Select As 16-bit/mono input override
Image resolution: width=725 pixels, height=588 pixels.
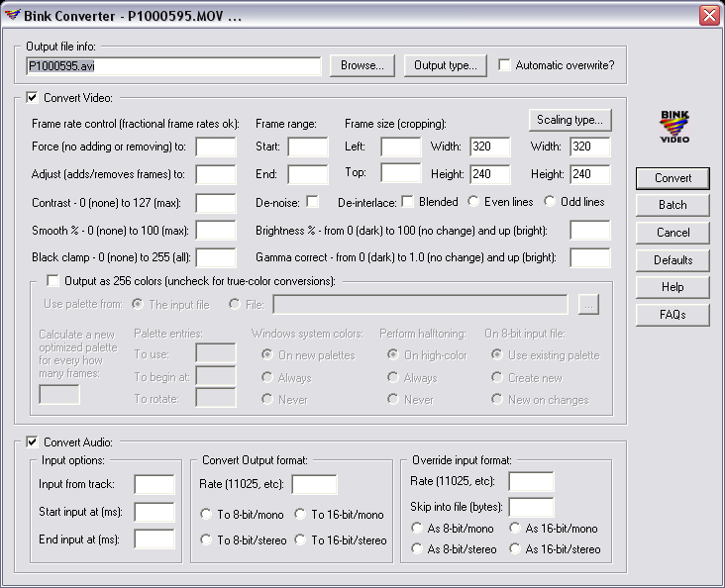[x=515, y=528]
